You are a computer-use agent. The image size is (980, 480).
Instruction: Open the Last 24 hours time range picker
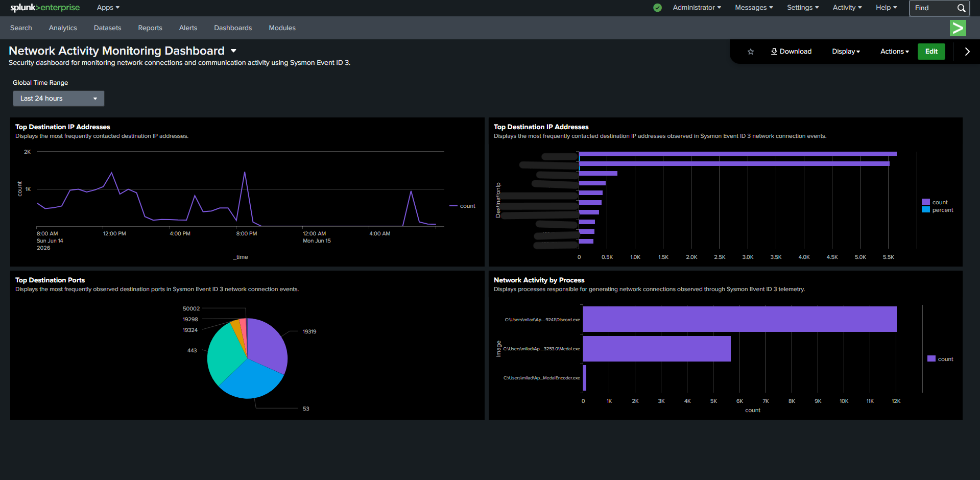(59, 99)
